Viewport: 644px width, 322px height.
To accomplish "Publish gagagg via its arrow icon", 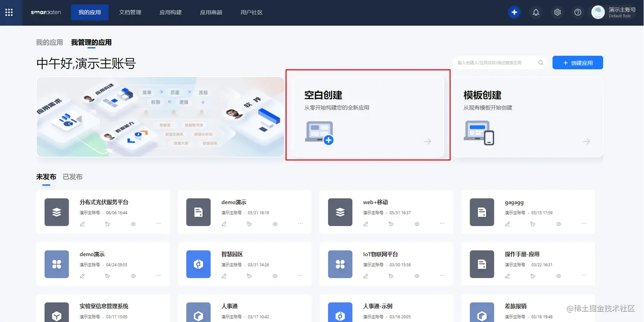I will click(533, 223).
